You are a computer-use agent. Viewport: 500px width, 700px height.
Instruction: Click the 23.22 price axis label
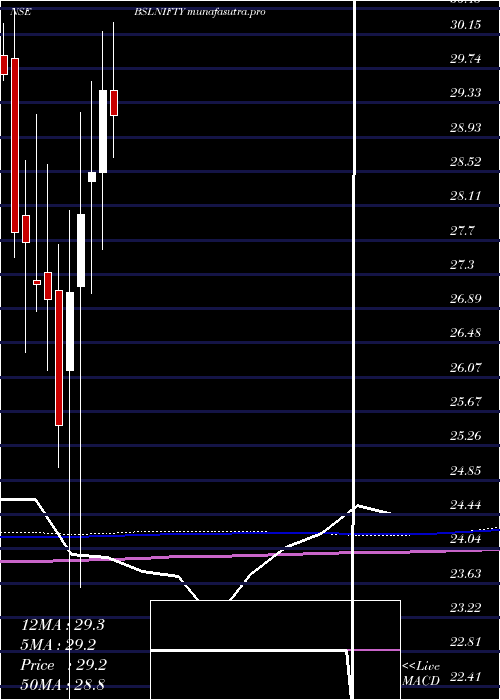pyautogui.click(x=465, y=608)
